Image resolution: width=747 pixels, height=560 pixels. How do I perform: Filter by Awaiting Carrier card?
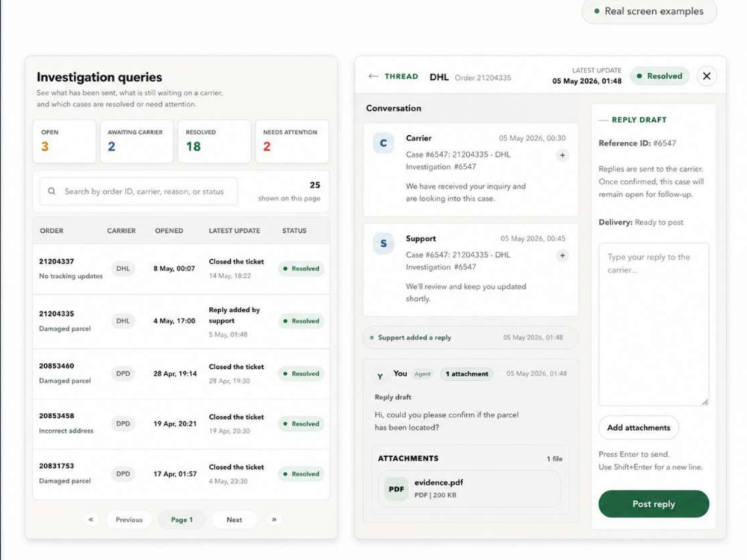point(137,141)
